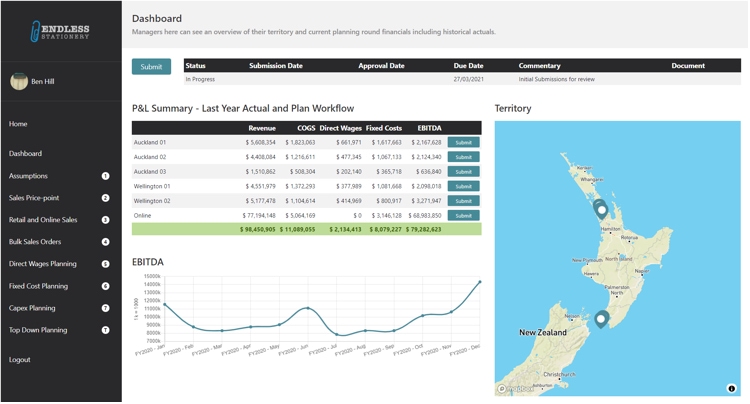Screen dimensions: 750x404
Task: Click the Top Down Planning badge
Action: point(105,330)
